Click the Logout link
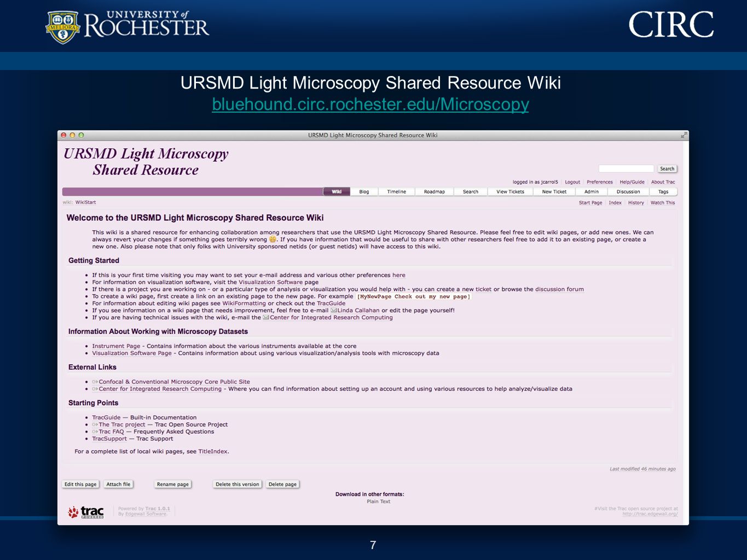The image size is (747, 560). (572, 182)
